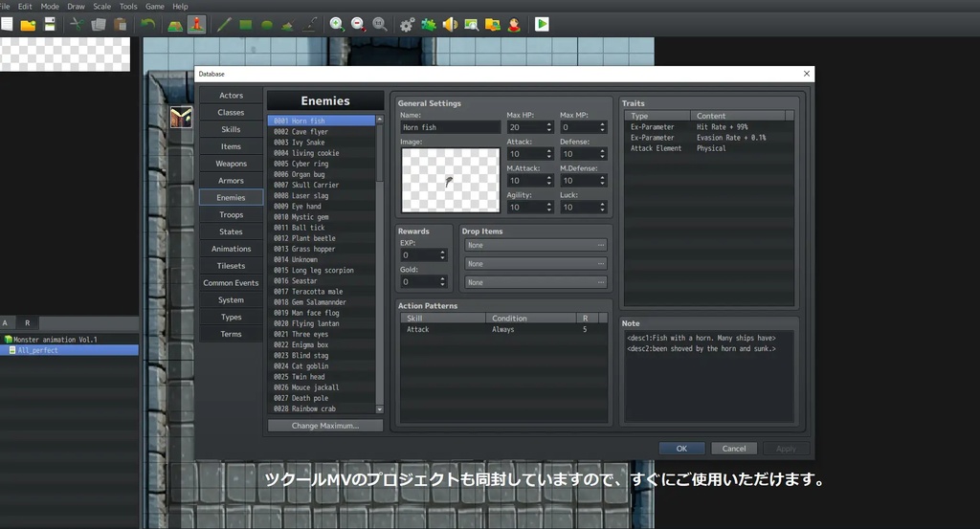Viewport: 980px width, 529px height.
Task: Open the Tools menu
Action: [x=128, y=7]
